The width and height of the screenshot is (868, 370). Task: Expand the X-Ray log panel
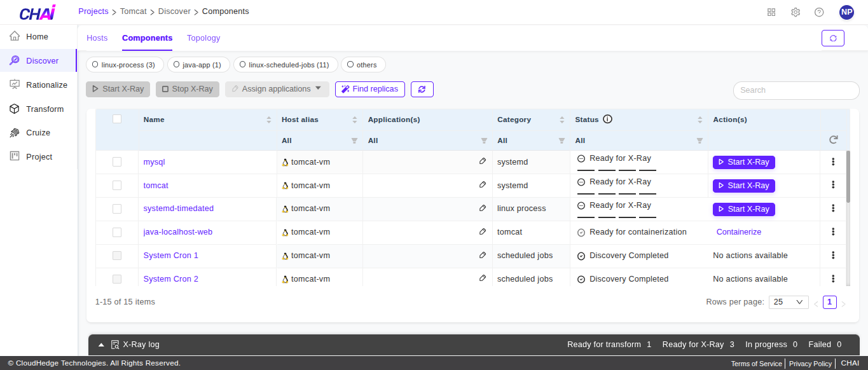[101, 345]
